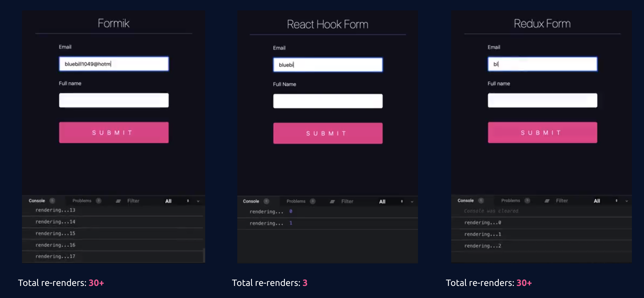Click the Filter field in Formik console
Screen dimensions: 644x298
[x=133, y=201]
